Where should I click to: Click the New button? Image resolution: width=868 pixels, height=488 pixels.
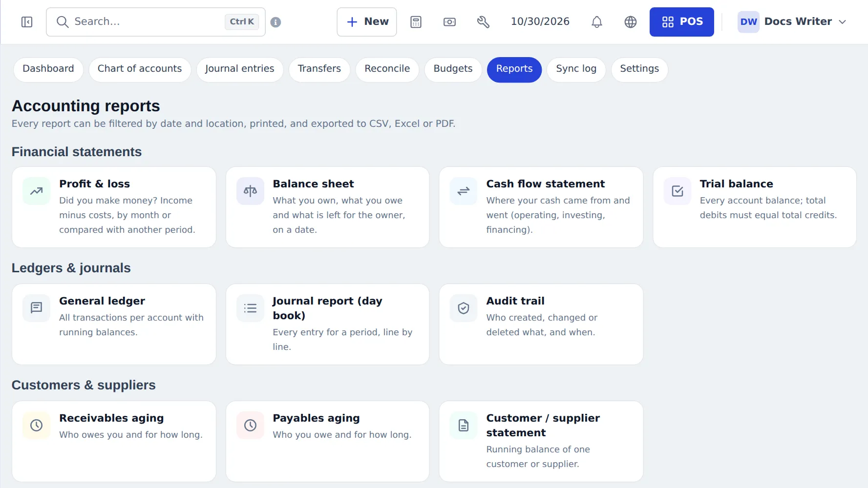pos(367,22)
